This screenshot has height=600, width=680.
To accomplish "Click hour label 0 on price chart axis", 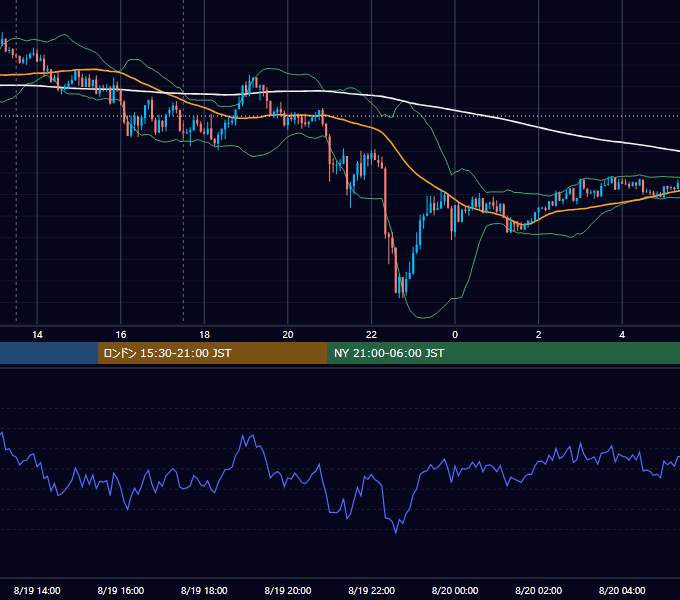I will click(x=455, y=335).
